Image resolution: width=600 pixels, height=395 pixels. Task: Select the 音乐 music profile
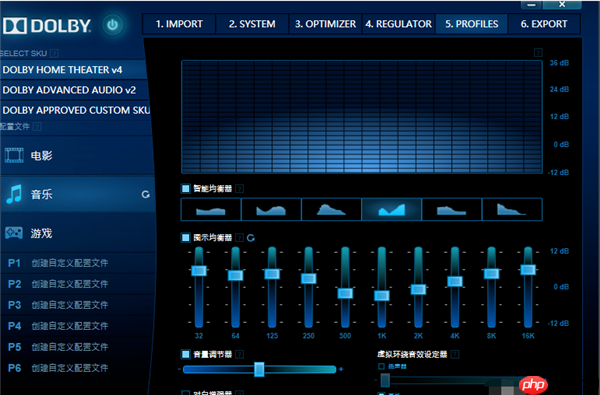(77, 194)
